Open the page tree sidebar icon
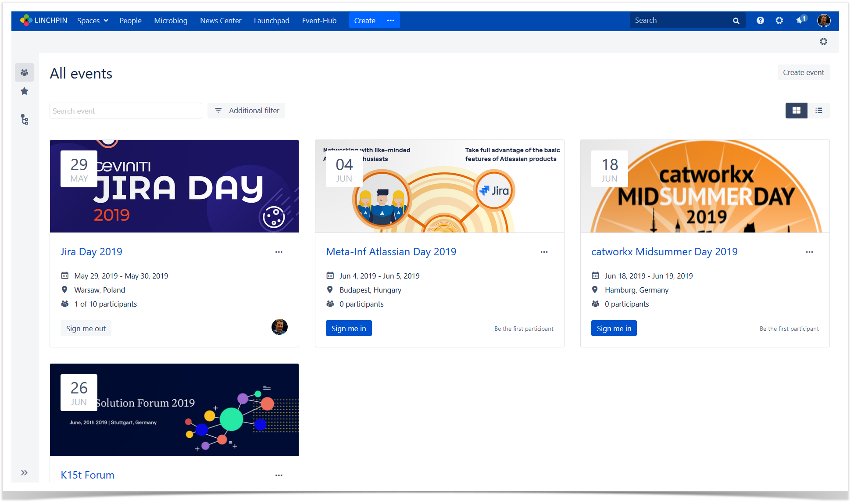 (x=25, y=119)
